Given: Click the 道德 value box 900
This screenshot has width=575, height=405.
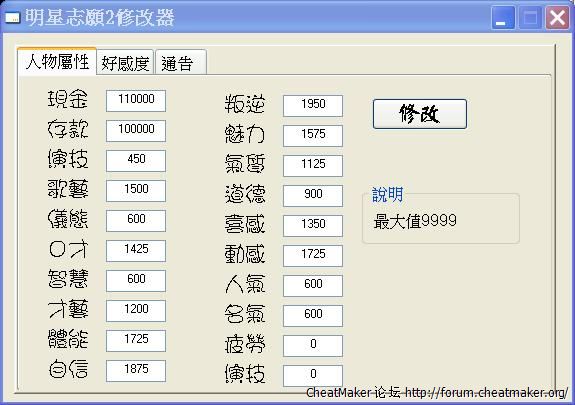Looking at the screenshot, I should point(313,196).
